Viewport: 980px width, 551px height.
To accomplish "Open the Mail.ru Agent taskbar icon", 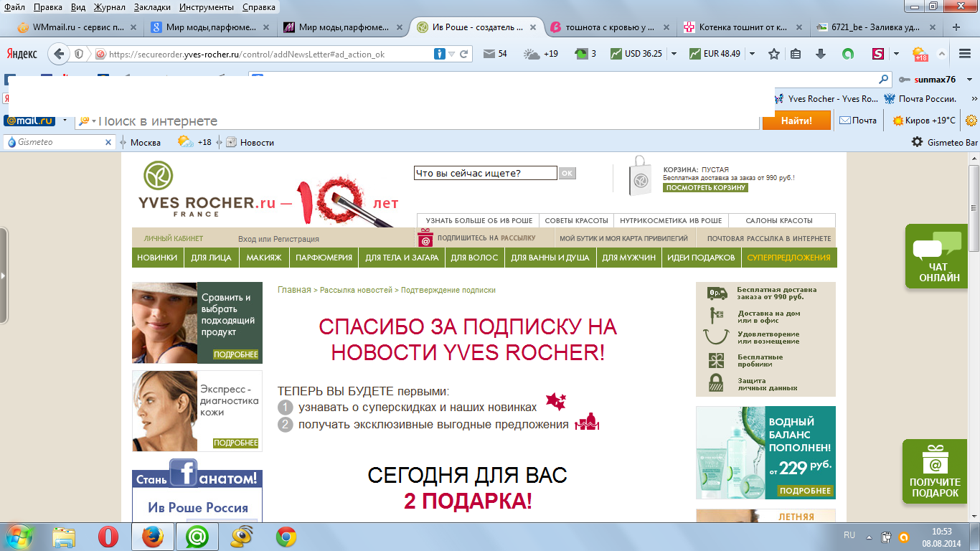I will (x=197, y=537).
